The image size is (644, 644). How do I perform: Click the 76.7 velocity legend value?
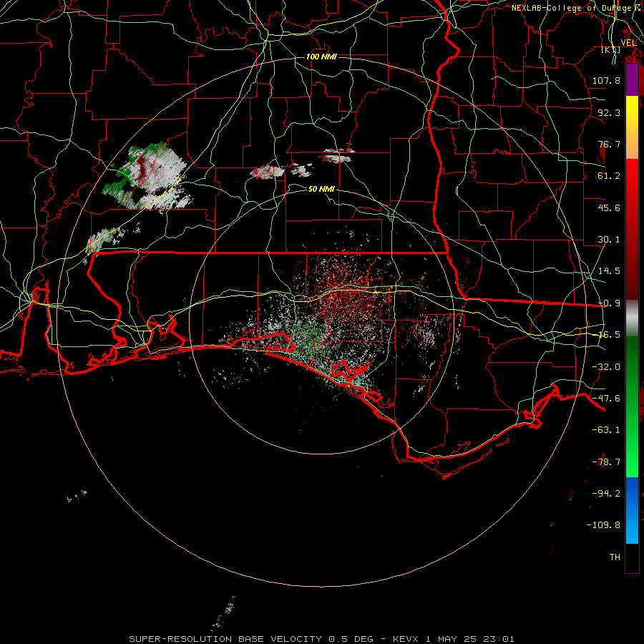[x=609, y=144]
